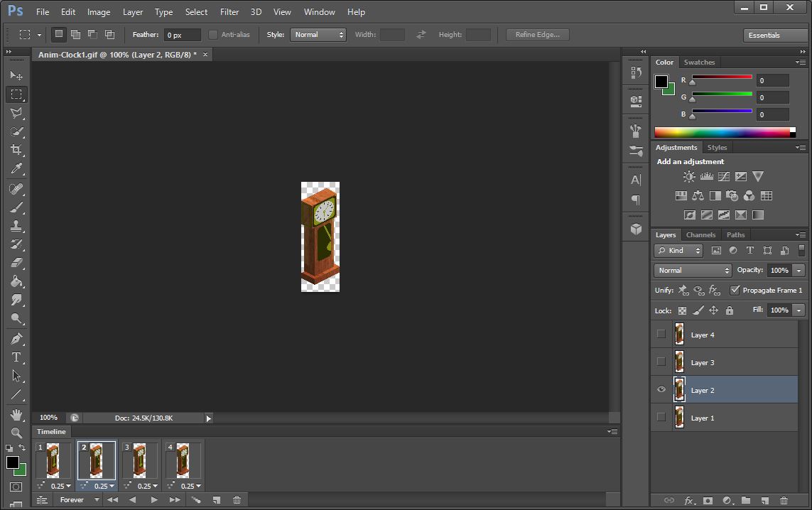
Task: Click the Tween animation frames icon
Action: click(196, 499)
